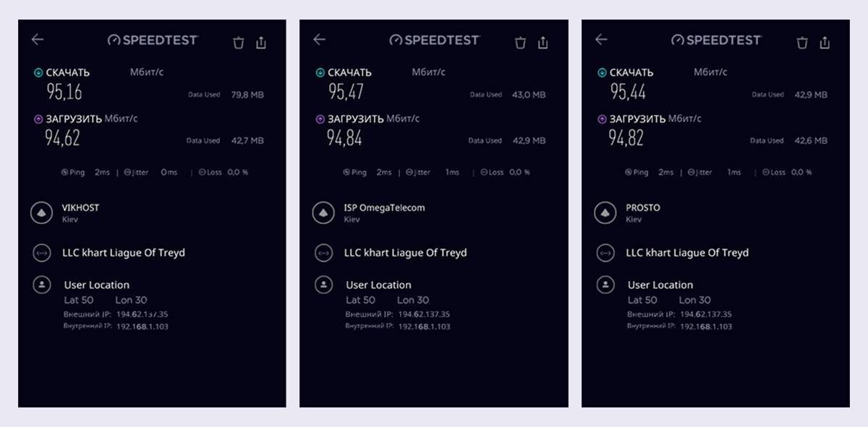Screen dimensions: 868x427
Task: Click the ISP OmegaTelecom server name
Action: click(384, 208)
